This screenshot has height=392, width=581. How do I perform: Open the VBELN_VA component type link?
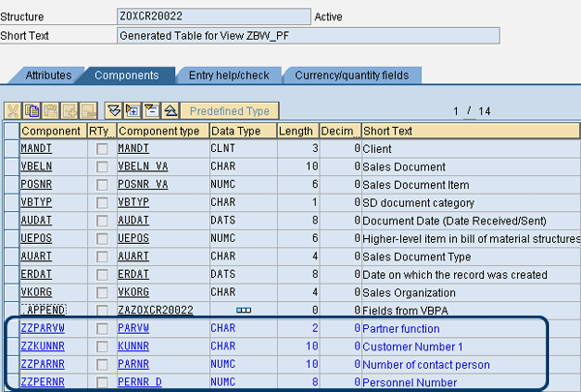[x=142, y=166]
